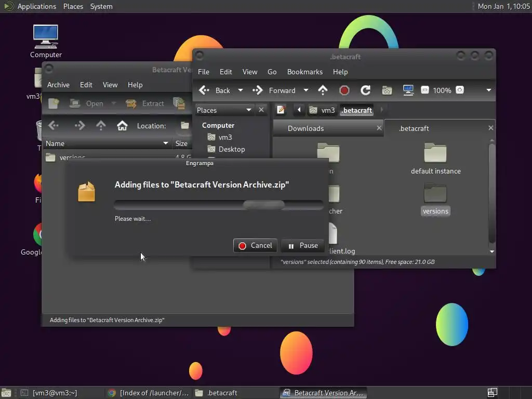Open the Go menu in file manager

click(272, 72)
